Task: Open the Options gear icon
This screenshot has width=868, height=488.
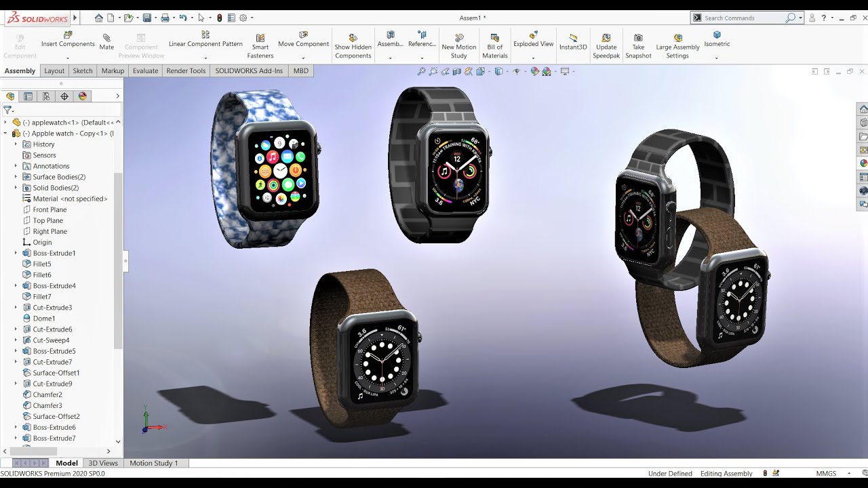Action: (243, 18)
